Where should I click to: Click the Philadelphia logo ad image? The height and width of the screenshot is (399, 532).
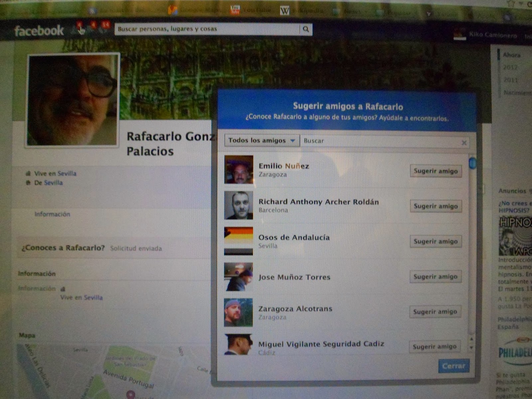(x=515, y=351)
